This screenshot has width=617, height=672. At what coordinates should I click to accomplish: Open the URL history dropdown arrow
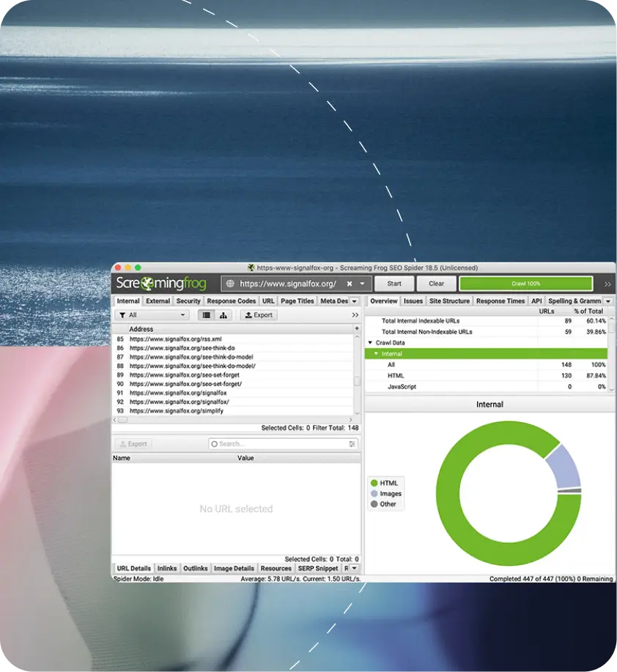pyautogui.click(x=362, y=284)
